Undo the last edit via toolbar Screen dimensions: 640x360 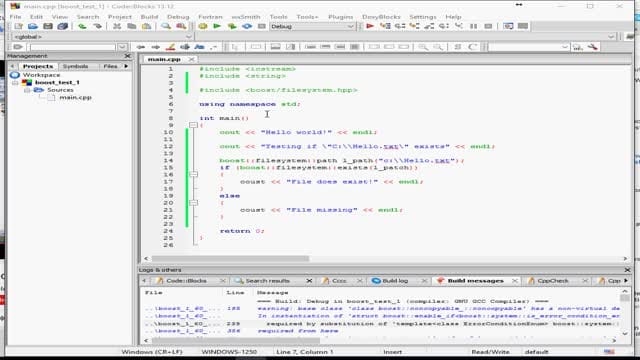82,26
